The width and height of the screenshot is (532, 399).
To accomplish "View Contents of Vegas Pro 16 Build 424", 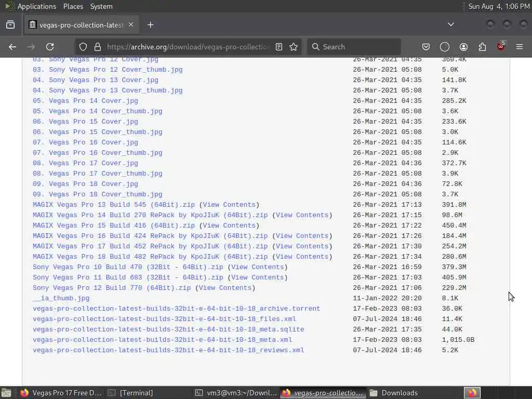I will (x=302, y=236).
